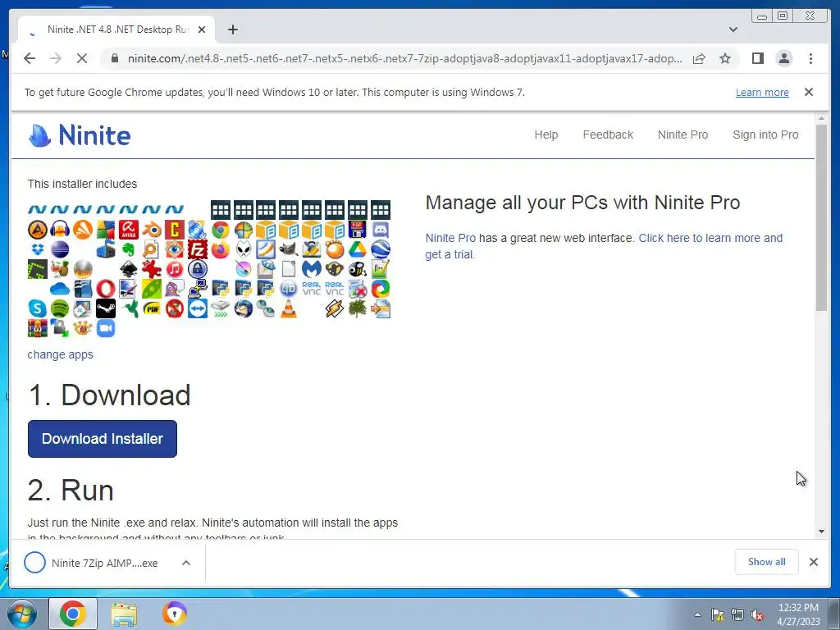View site information lock icon
This screenshot has height=630, width=840.
pos(114,58)
